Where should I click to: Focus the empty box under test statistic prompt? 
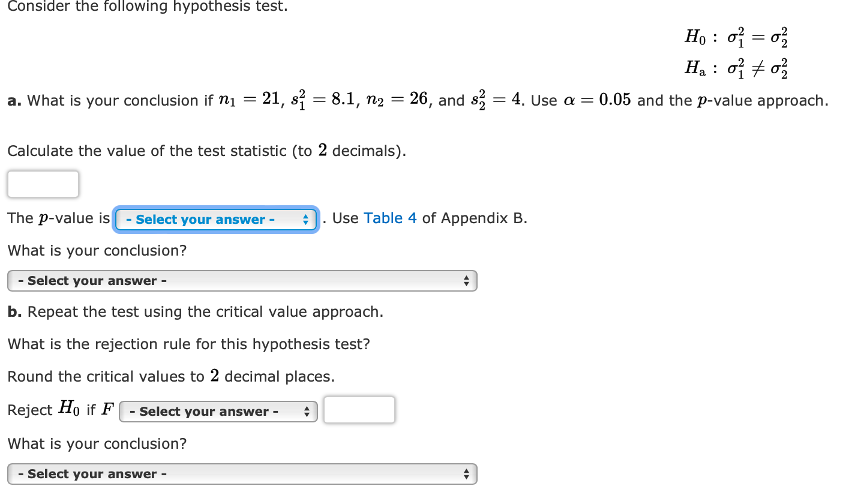[43, 184]
